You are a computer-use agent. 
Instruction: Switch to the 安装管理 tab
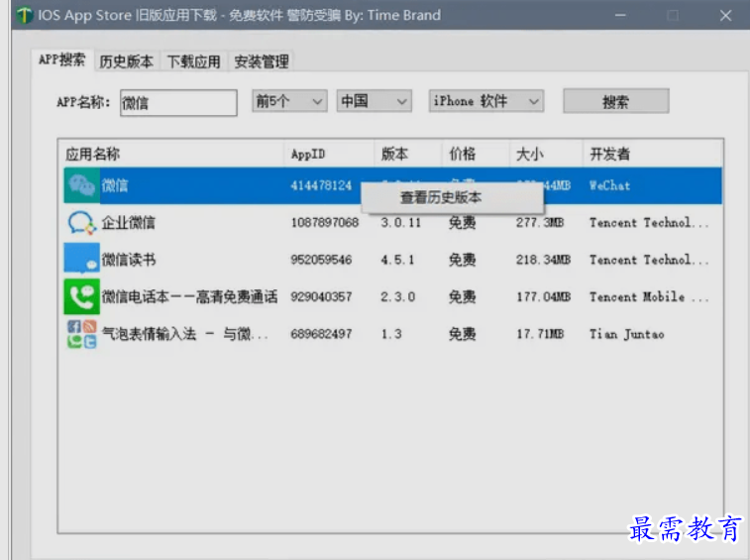tap(262, 61)
